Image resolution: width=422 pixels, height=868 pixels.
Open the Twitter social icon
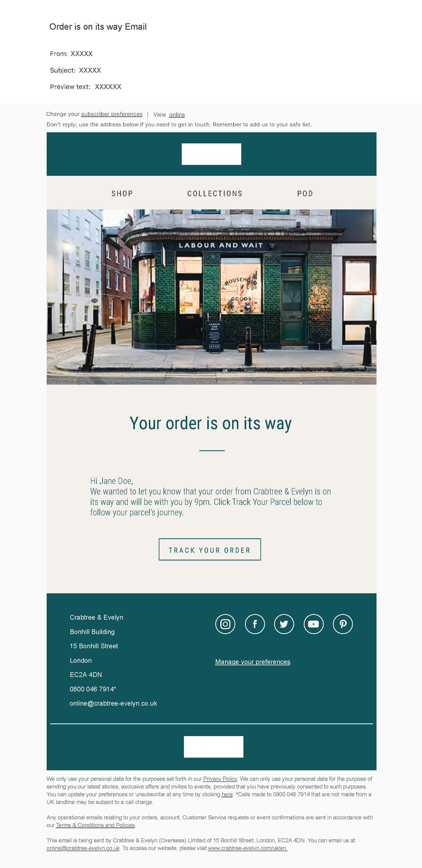[x=284, y=624]
